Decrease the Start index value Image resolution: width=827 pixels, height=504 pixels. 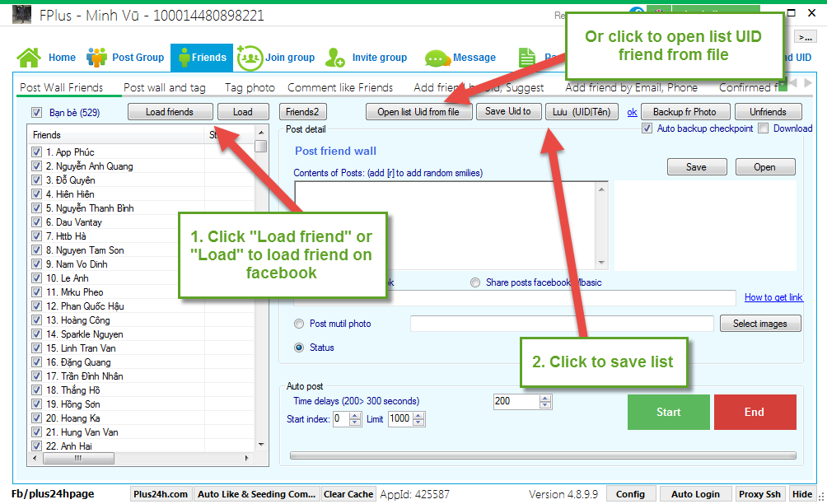356,422
